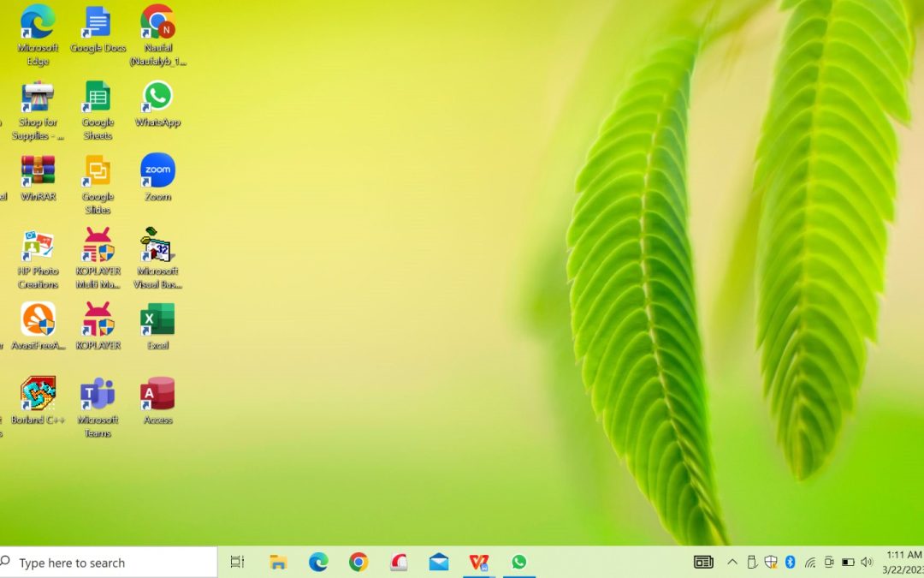Select the KOPLAYER Multi Manager shortcut

[x=98, y=259]
